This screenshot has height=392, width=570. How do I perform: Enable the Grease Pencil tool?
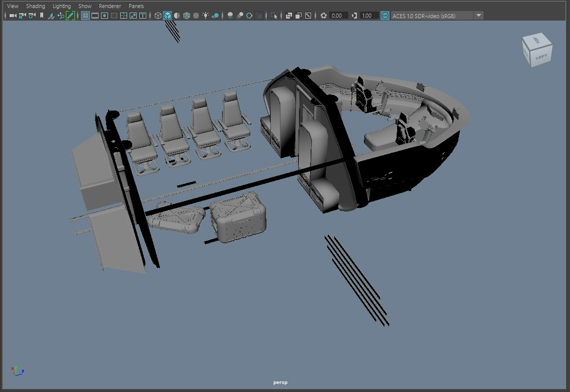tap(70, 16)
